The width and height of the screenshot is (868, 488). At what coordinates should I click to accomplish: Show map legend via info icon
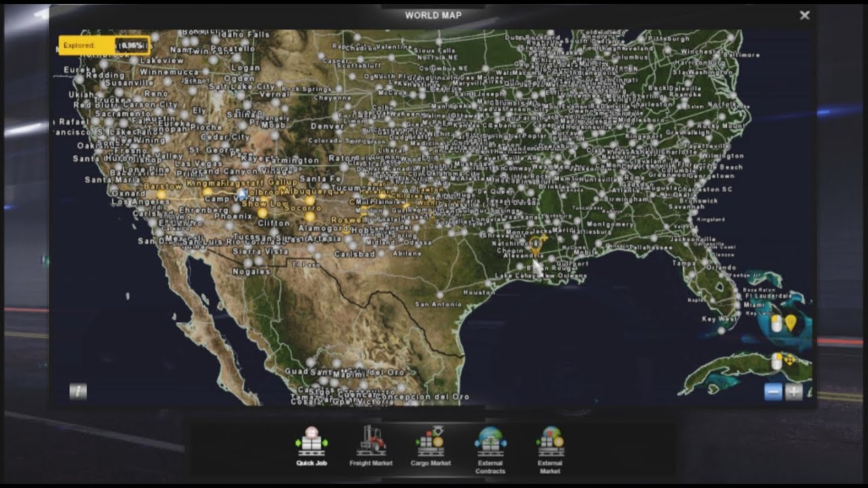pyautogui.click(x=78, y=391)
